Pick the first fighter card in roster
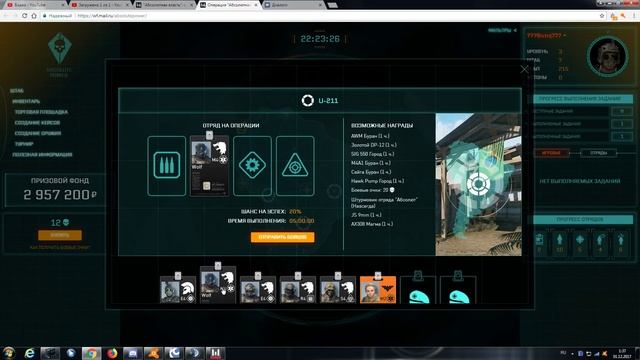 click(178, 289)
